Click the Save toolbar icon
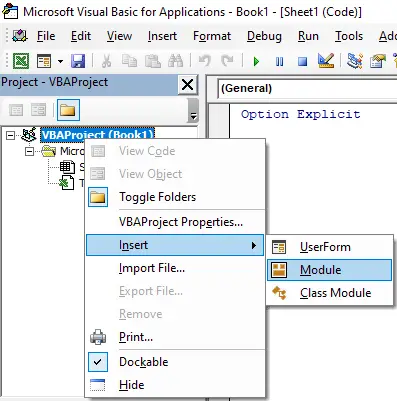 point(78,61)
